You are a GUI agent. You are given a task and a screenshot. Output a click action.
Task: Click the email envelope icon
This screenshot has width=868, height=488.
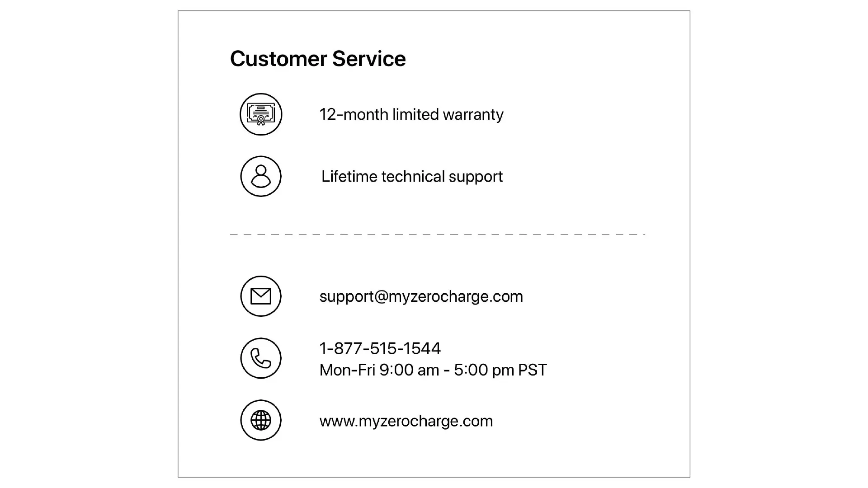[261, 296]
